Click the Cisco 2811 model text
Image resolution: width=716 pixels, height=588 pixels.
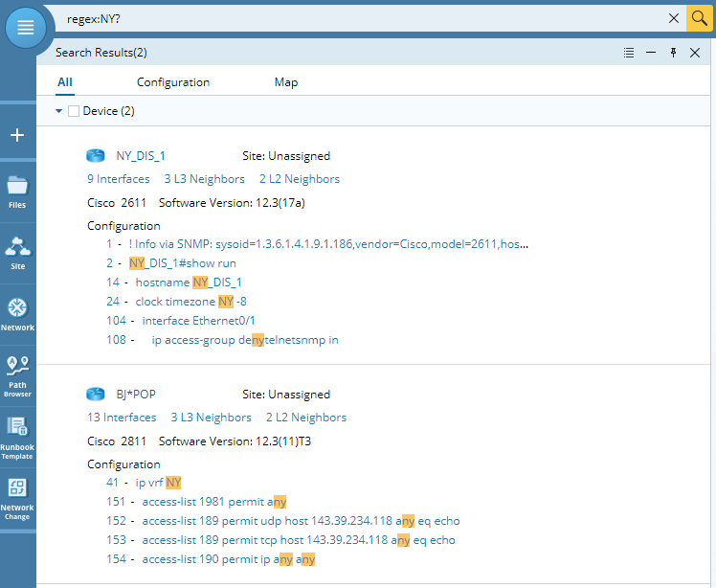click(x=117, y=441)
